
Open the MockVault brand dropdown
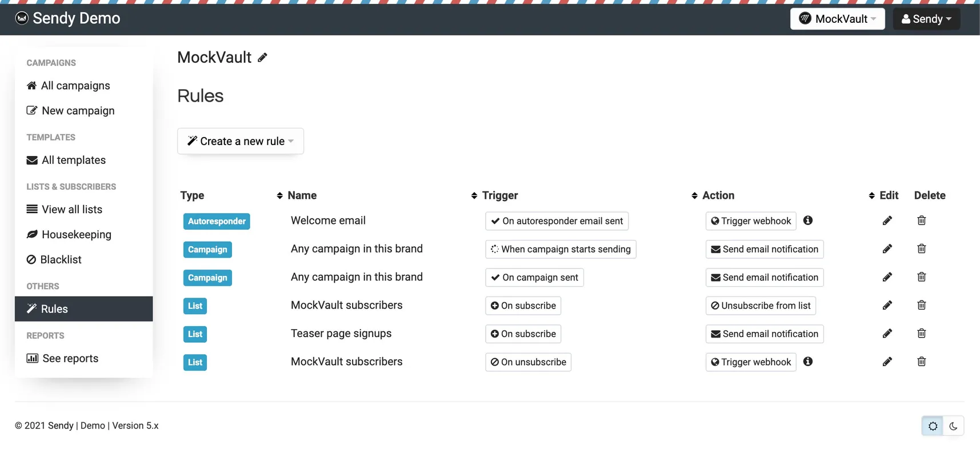tap(837, 19)
